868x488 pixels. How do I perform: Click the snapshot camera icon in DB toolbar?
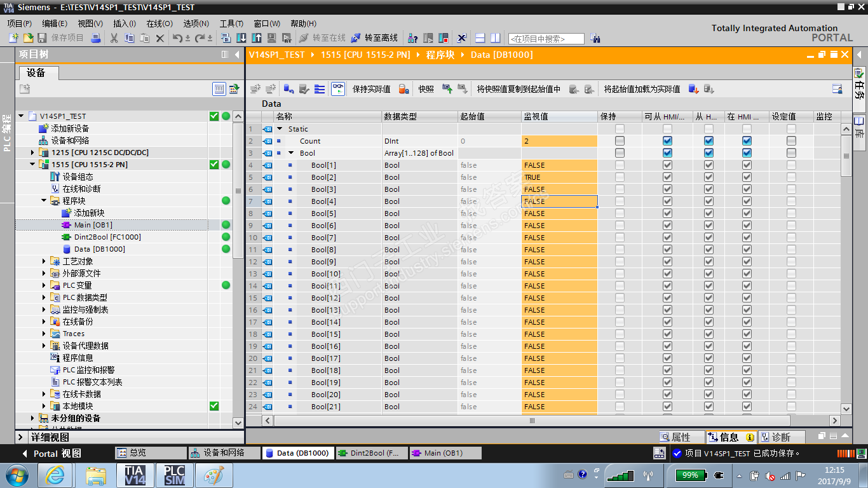click(x=447, y=89)
